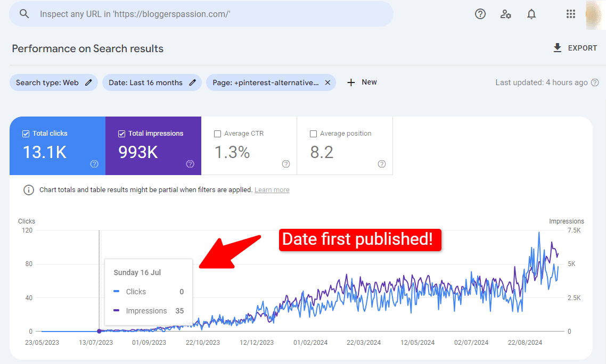Open the notifications bell

point(531,14)
